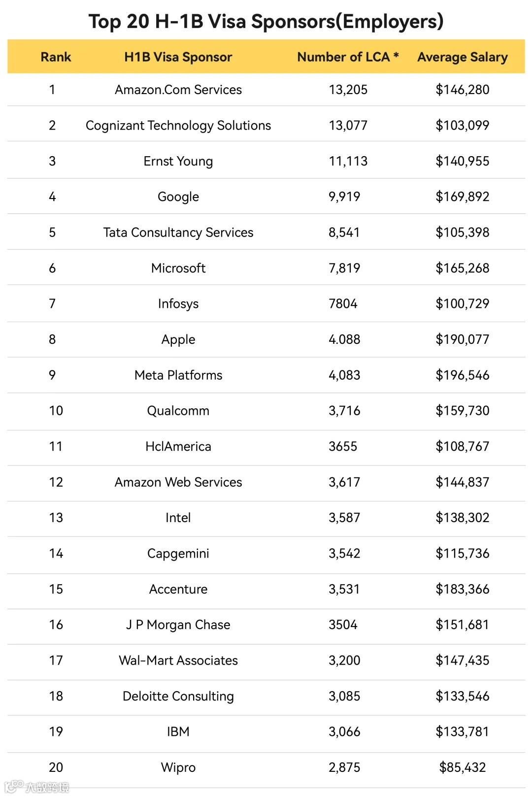The width and height of the screenshot is (532, 797).
Task: Click the H1B Visa Sponsor header
Action: 178,57
